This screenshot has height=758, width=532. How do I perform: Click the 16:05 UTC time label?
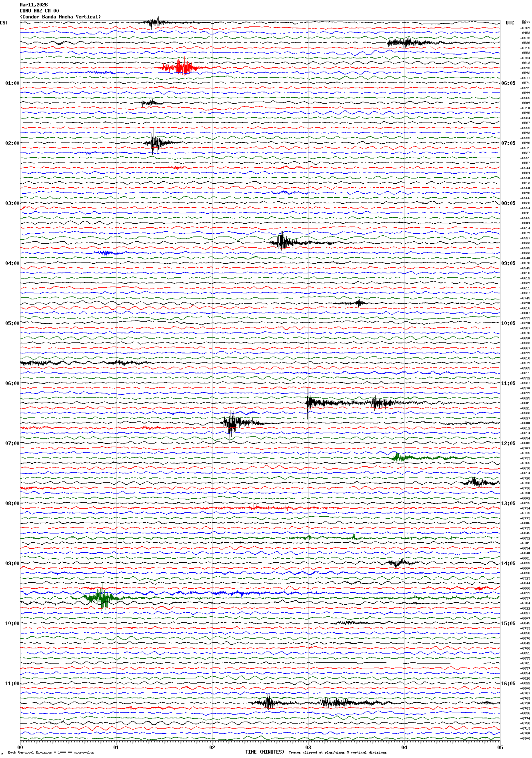click(x=508, y=684)
